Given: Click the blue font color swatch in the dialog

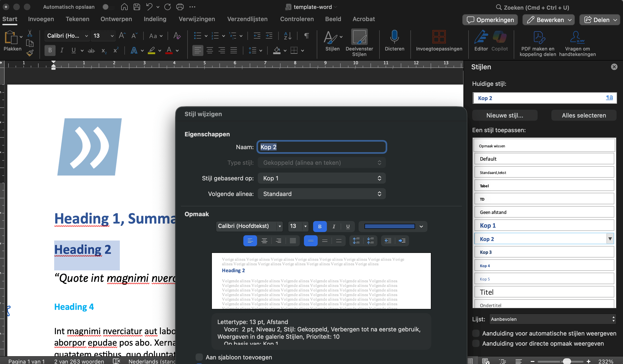Looking at the screenshot, I should click(x=390, y=226).
